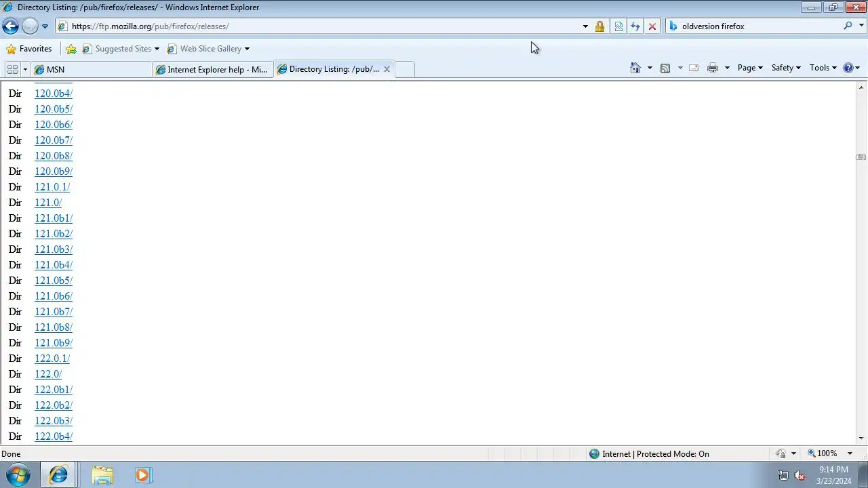Open the Suggested Sites link
This screenshot has width=868, height=488.
click(x=117, y=49)
